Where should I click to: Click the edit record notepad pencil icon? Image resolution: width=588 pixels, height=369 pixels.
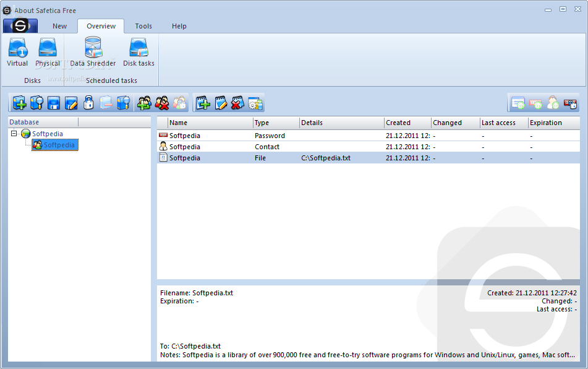221,103
